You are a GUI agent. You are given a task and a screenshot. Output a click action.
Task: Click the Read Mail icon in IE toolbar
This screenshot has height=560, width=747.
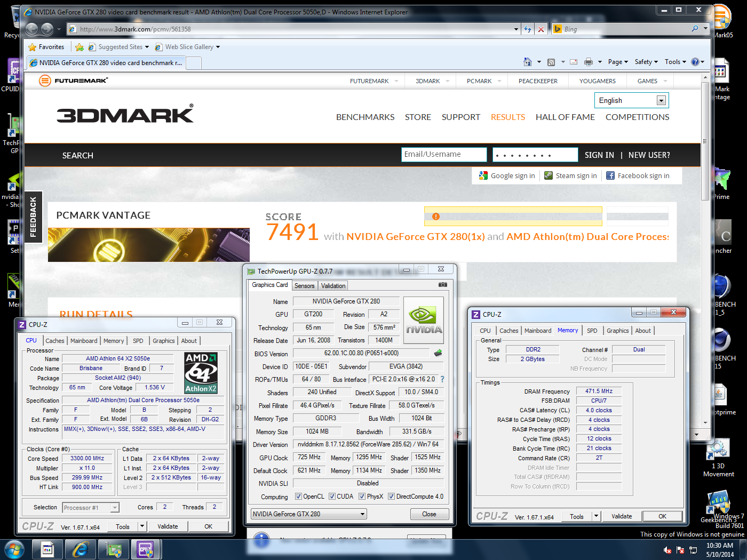tap(574, 62)
